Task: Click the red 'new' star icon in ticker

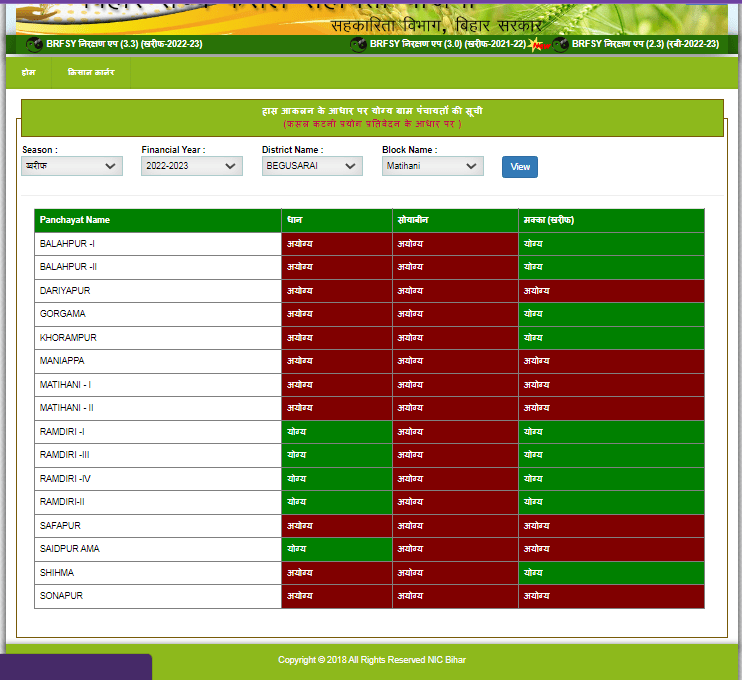Action: (540, 45)
